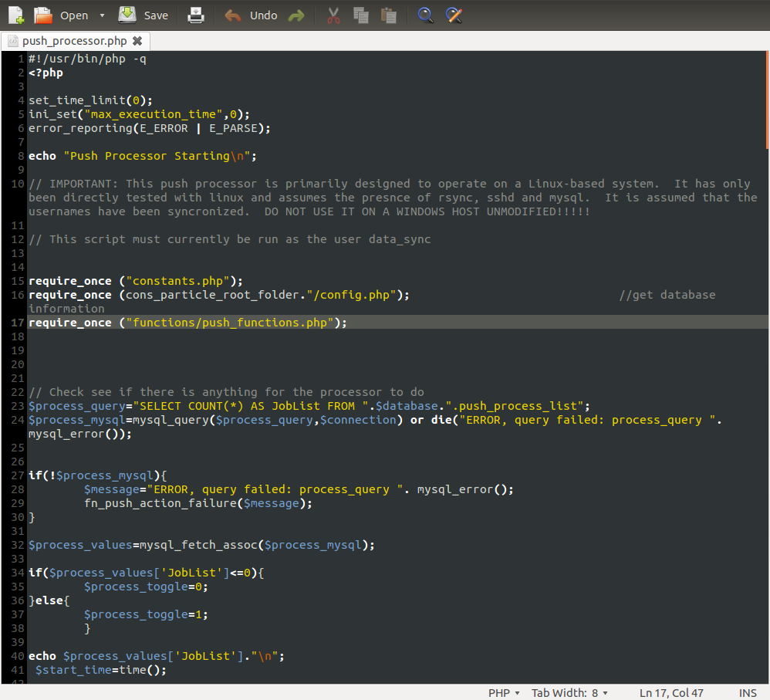Open the Tab Width dropdown

(569, 693)
